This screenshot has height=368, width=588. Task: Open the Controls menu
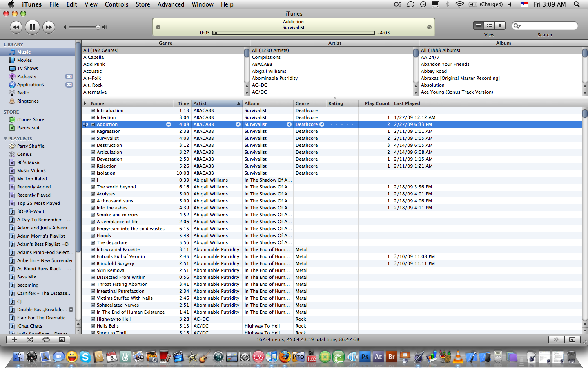pos(116,4)
